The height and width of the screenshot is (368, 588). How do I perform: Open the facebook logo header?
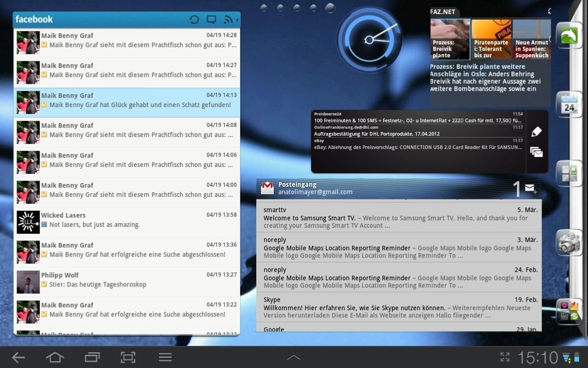(34, 19)
